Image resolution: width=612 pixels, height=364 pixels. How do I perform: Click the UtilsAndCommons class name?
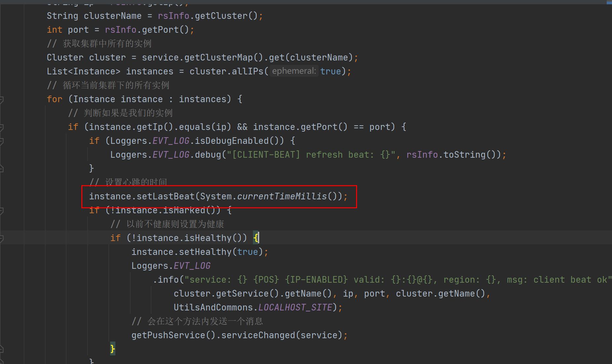(x=213, y=307)
